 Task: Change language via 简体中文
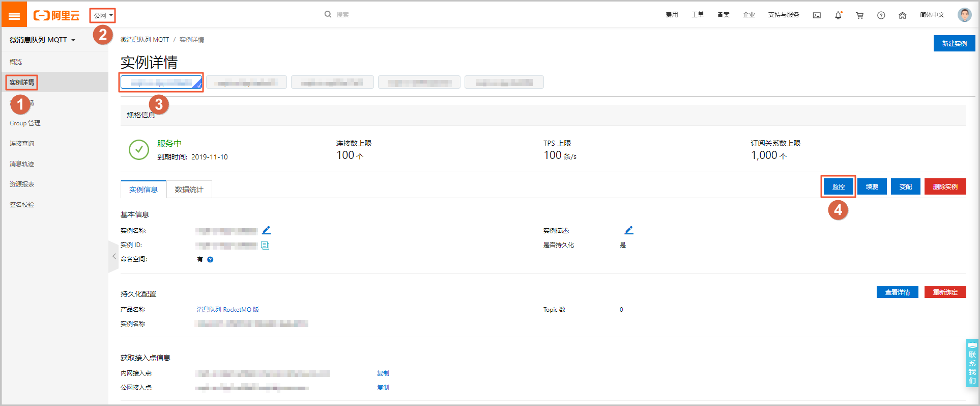click(x=932, y=15)
